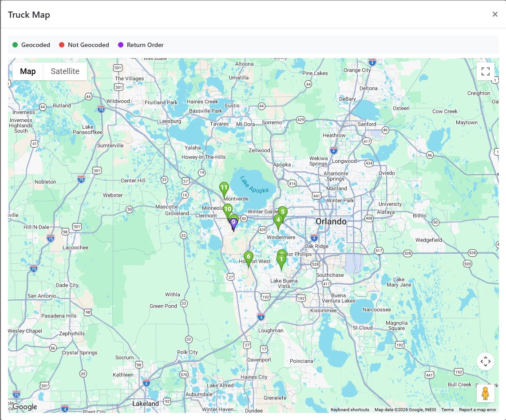
Task: Select green stop marker number 5
Action: point(283,212)
